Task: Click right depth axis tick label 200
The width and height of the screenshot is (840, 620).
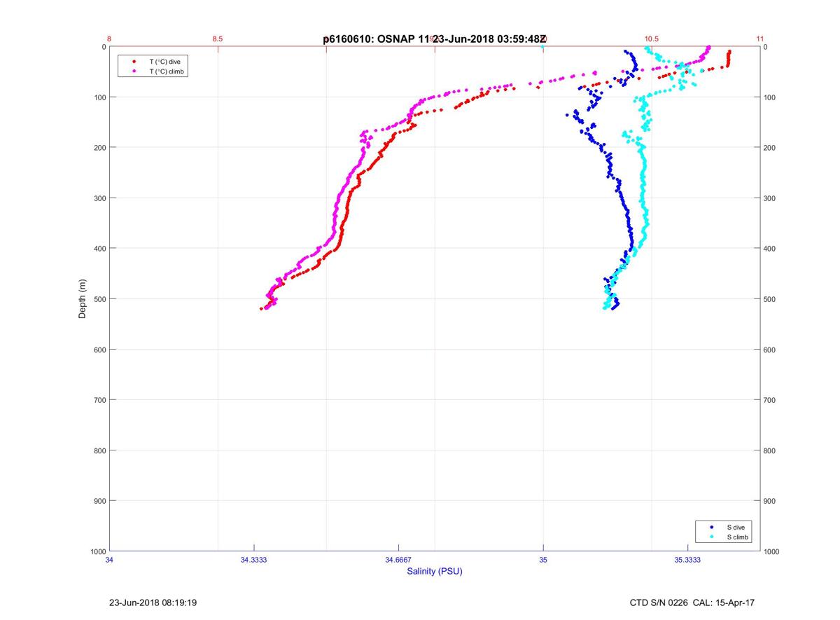Action: click(769, 148)
